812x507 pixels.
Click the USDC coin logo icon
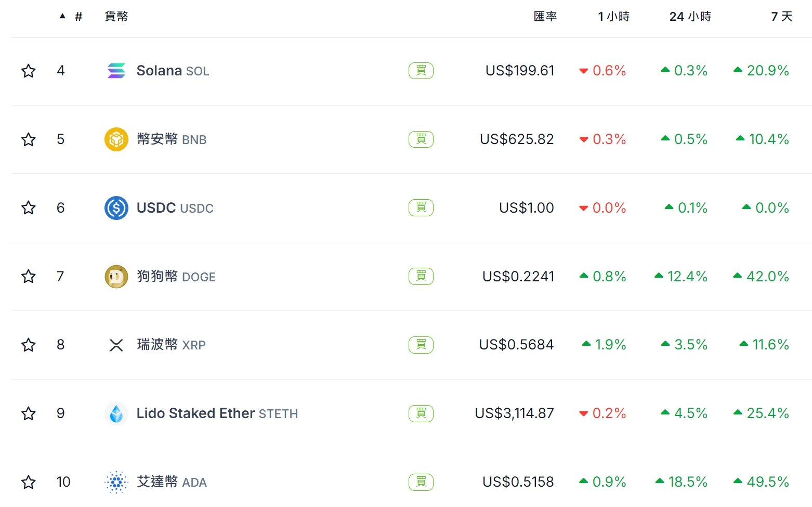(x=116, y=208)
